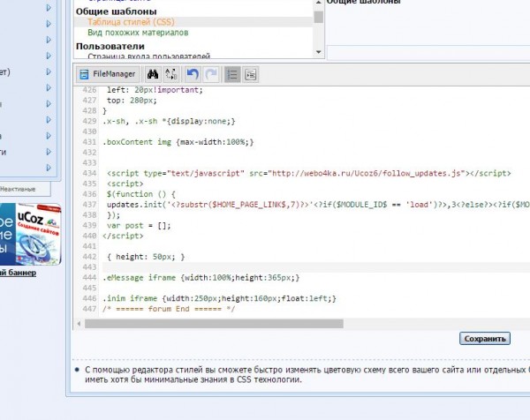The width and height of the screenshot is (530, 420).
Task: Toggle the word wrap icon
Action: [x=251, y=75]
